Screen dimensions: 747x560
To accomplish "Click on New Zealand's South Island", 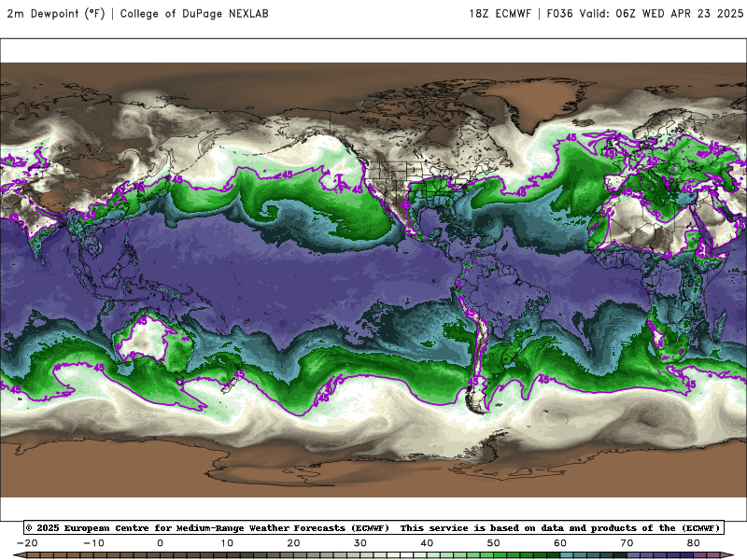I will [228, 386].
